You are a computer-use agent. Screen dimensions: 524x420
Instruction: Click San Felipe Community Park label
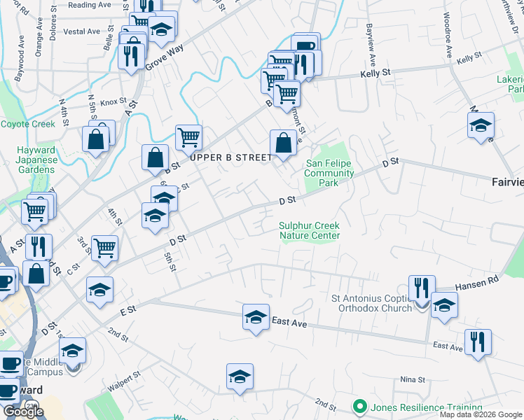(x=329, y=173)
